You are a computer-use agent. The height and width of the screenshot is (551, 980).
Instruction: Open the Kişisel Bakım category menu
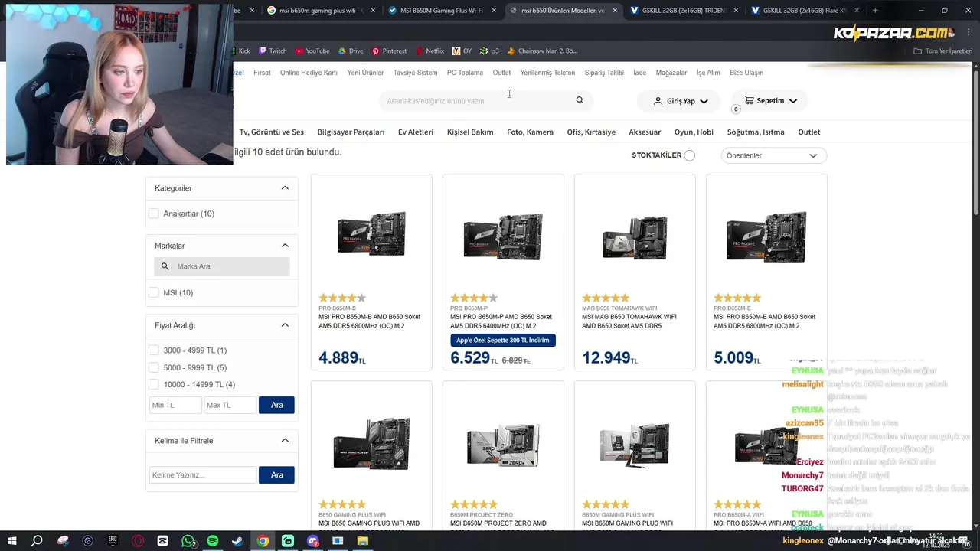tap(470, 132)
